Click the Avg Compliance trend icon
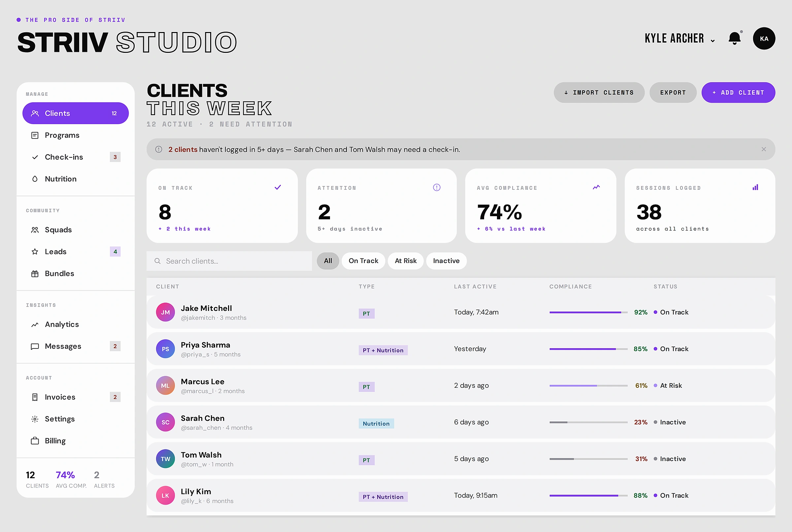 (x=596, y=187)
